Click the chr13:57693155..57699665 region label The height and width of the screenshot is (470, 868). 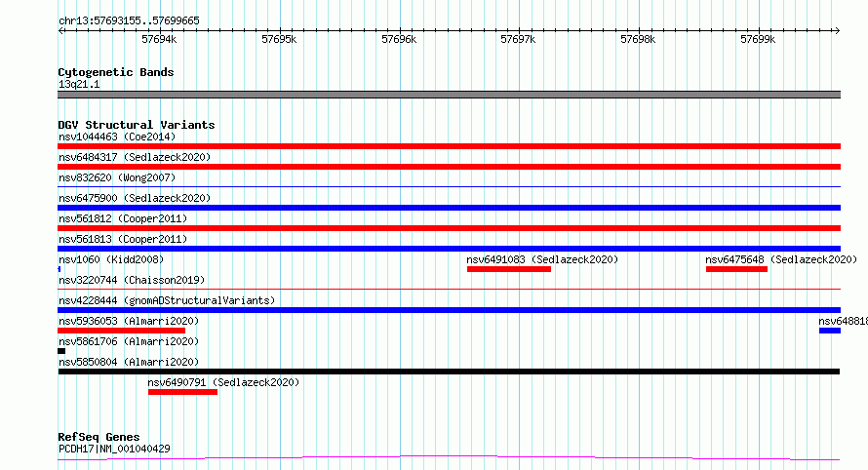(x=129, y=21)
